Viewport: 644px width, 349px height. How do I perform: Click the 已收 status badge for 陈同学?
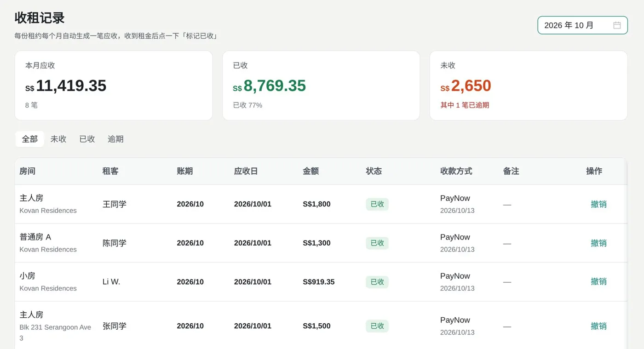coord(377,243)
